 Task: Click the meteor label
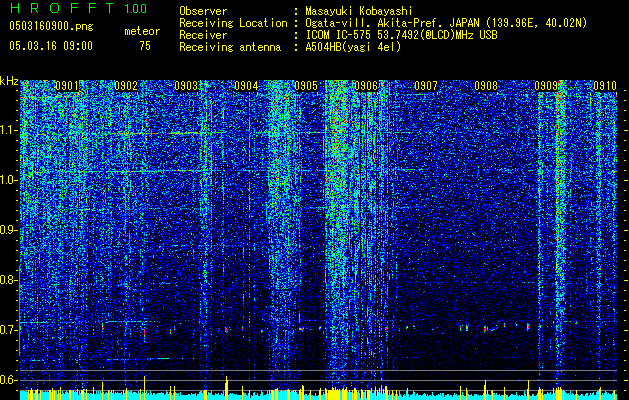[142, 31]
